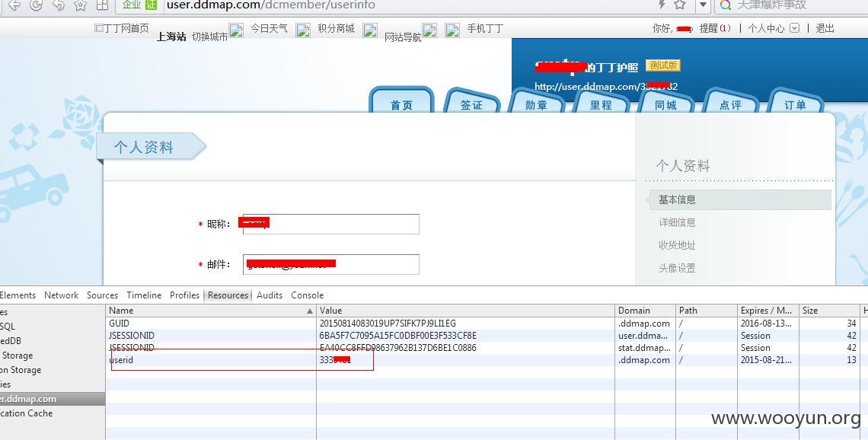Click 退出 to log out
Screen dimensions: 868x440
coord(825,28)
